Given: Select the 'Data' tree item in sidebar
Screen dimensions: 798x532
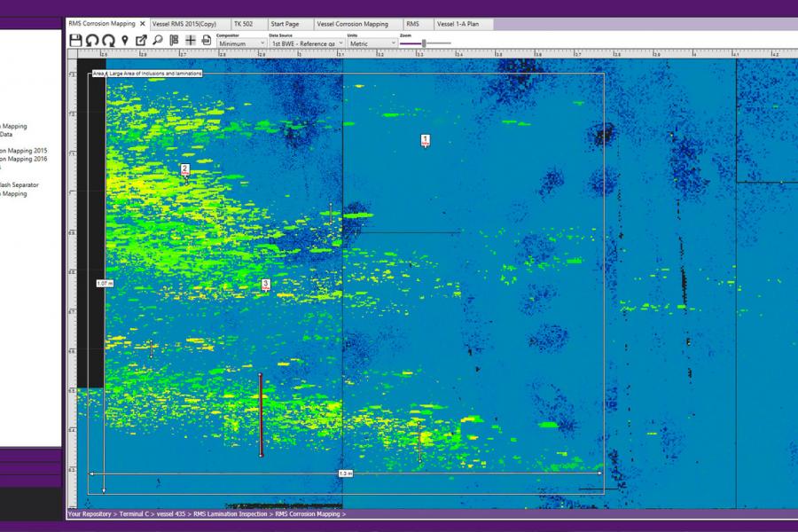Looking at the screenshot, I should click(x=6, y=135).
